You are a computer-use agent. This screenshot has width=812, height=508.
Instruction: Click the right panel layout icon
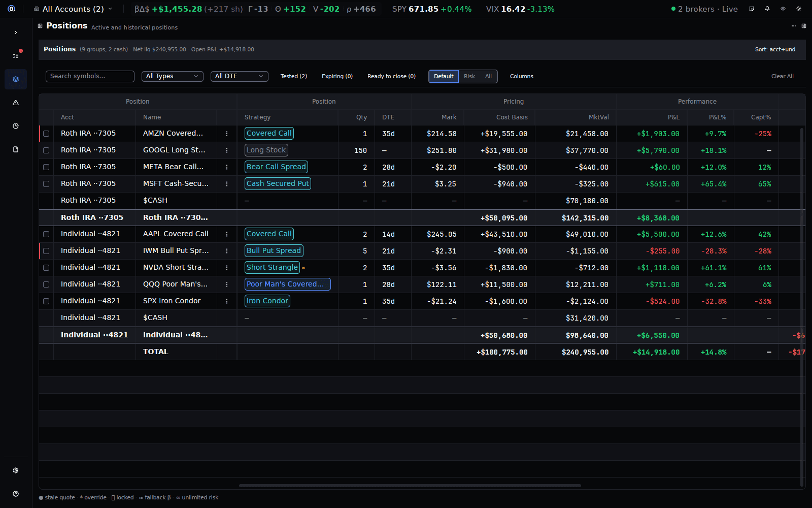(x=804, y=26)
